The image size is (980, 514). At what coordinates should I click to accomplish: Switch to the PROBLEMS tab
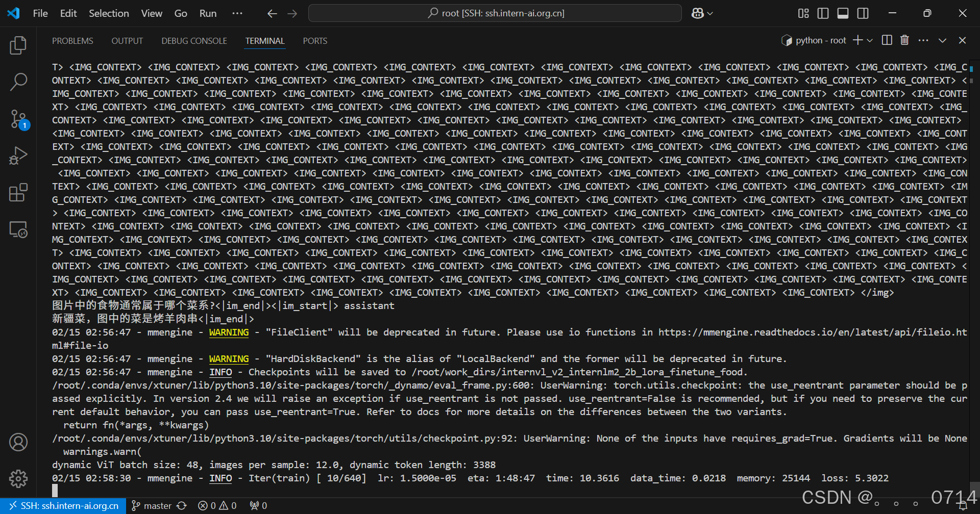point(72,41)
